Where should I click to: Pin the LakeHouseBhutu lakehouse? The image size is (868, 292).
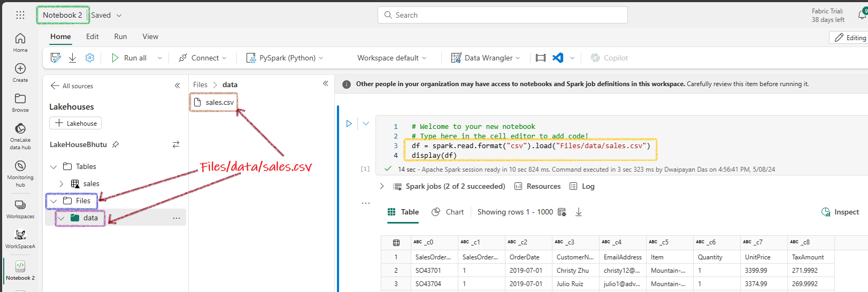coord(116,144)
